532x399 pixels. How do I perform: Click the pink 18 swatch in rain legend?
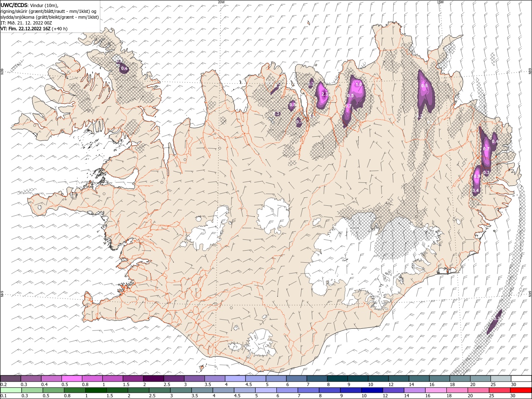pyautogui.click(x=457, y=390)
